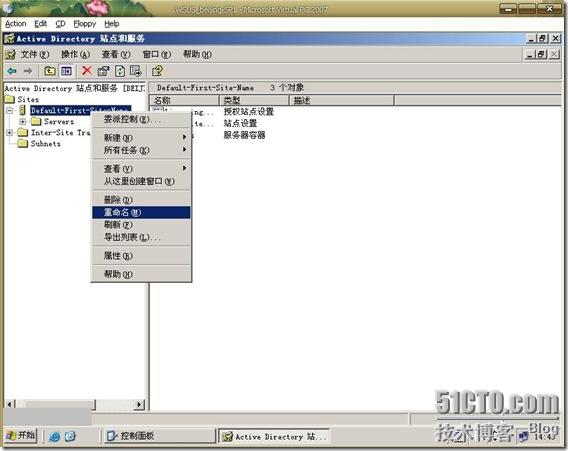Screen dimensions: 568x451
Task: Click tree pane scrollbar right arrow
Action: 139,404
